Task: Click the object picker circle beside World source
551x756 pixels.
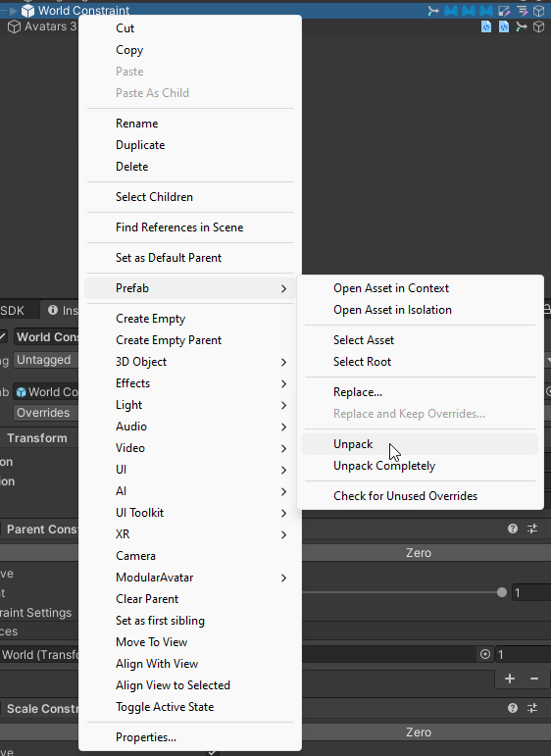Action: (x=485, y=654)
